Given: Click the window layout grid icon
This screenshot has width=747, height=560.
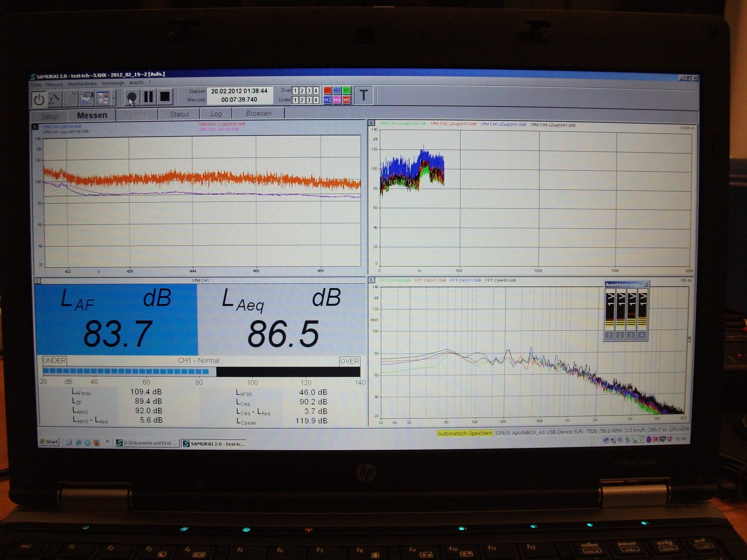Looking at the screenshot, I should [x=103, y=98].
